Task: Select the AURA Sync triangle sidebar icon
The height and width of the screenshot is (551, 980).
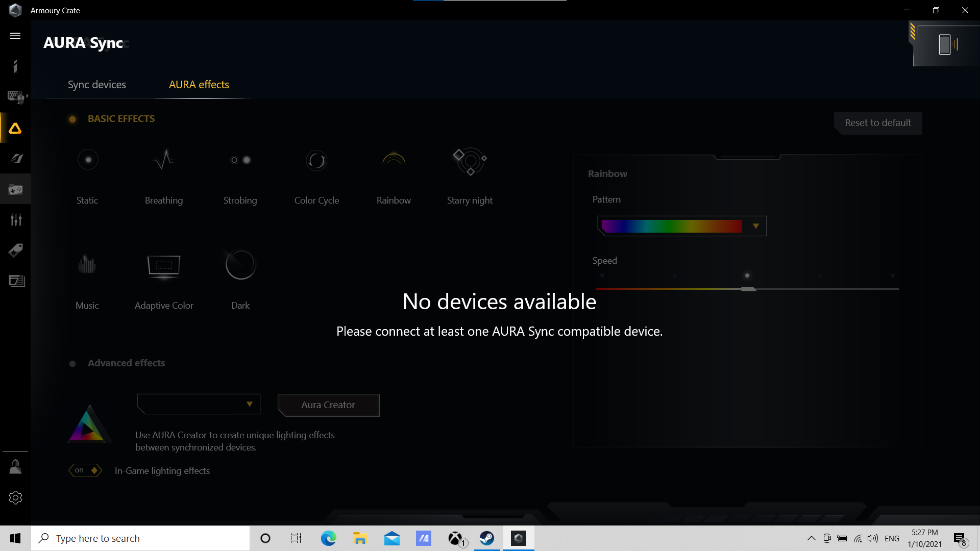Action: [15, 128]
